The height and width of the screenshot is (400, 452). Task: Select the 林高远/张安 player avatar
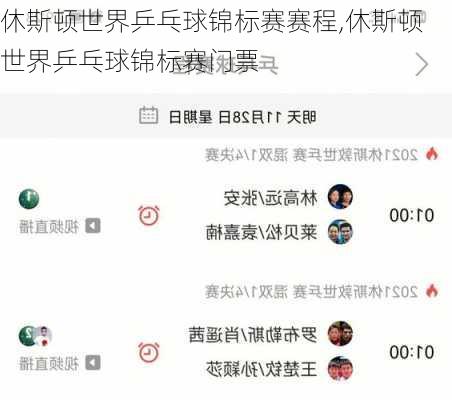340,197
